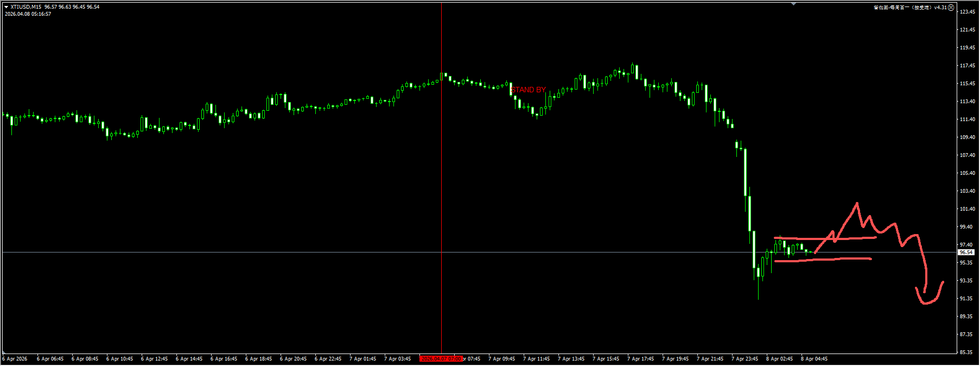
Task: Click the XTIUSD,M15 symbol title text
Action: point(26,7)
